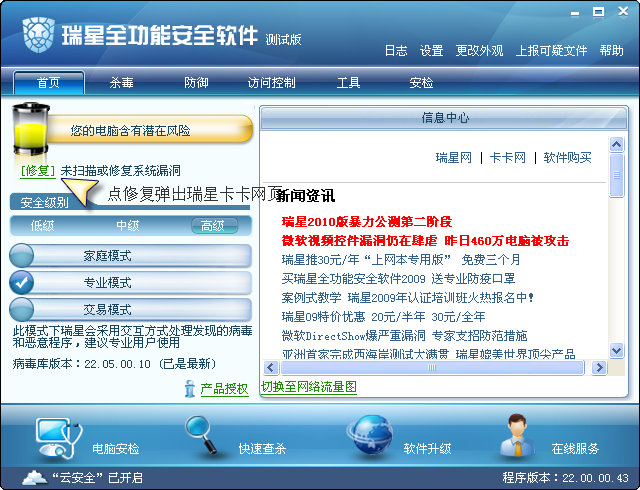Minimize the Rising window
Image resolution: width=640 pixels, height=490 pixels.
(575, 13)
